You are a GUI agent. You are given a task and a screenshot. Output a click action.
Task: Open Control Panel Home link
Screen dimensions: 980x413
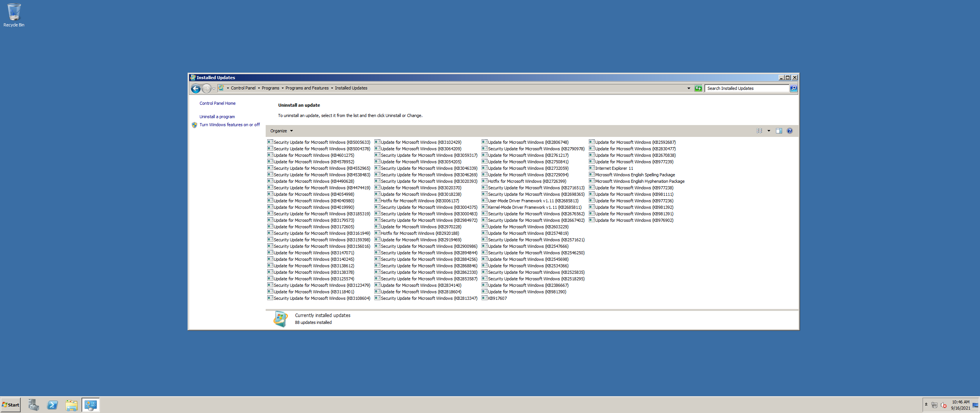coord(217,103)
